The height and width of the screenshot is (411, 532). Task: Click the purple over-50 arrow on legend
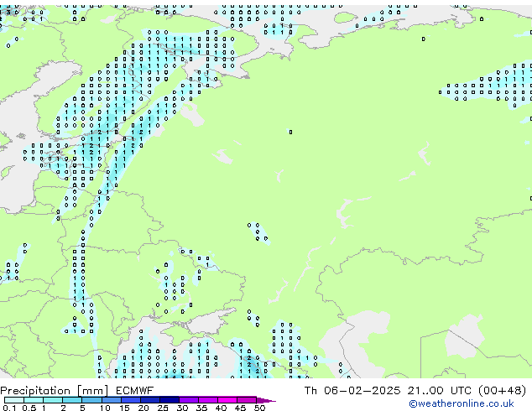click(266, 400)
